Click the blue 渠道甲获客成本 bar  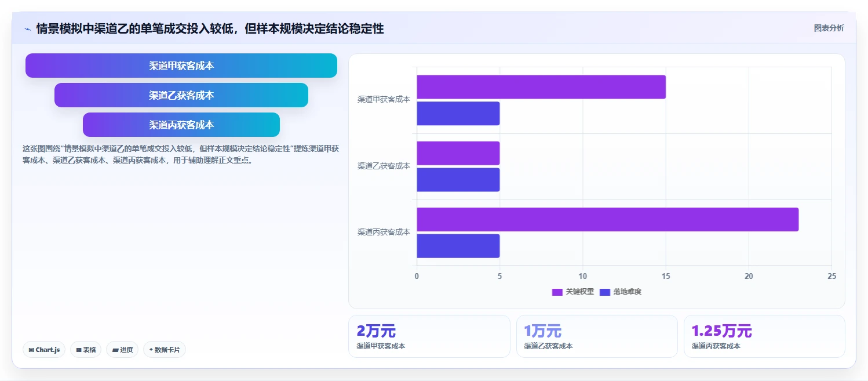click(x=458, y=114)
